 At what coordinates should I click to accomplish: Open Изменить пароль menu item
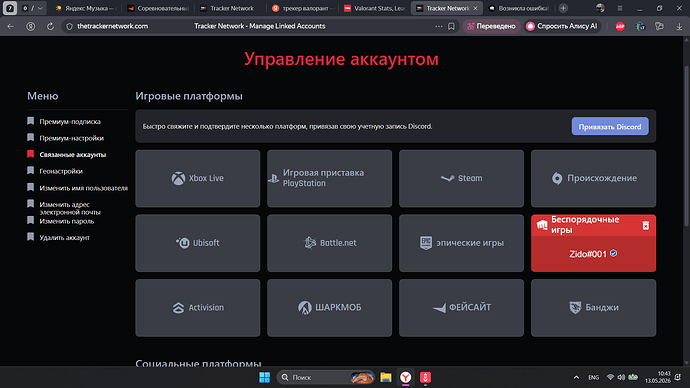tap(66, 221)
